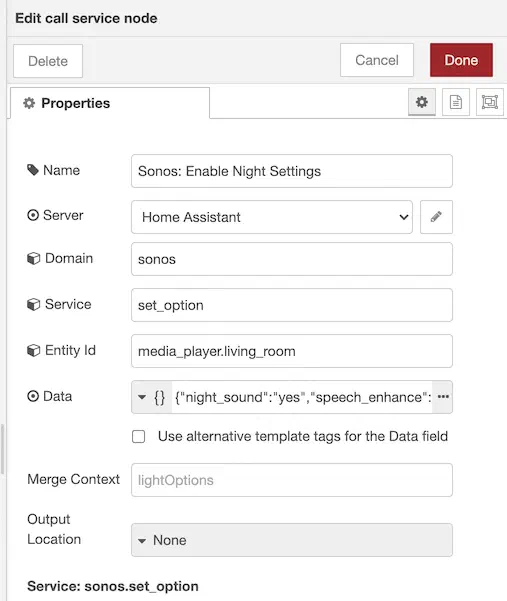Image resolution: width=507 pixels, height=601 pixels.
Task: Expand JSON editor with ellipsis button
Action: [x=443, y=397]
